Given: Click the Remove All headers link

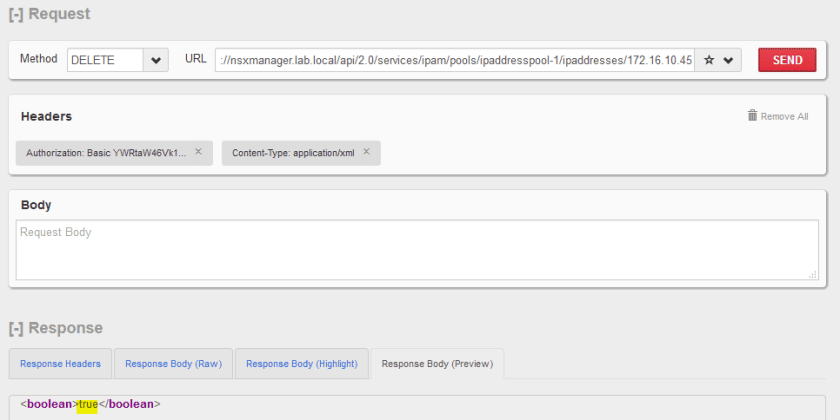Looking at the screenshot, I should pyautogui.click(x=784, y=116).
